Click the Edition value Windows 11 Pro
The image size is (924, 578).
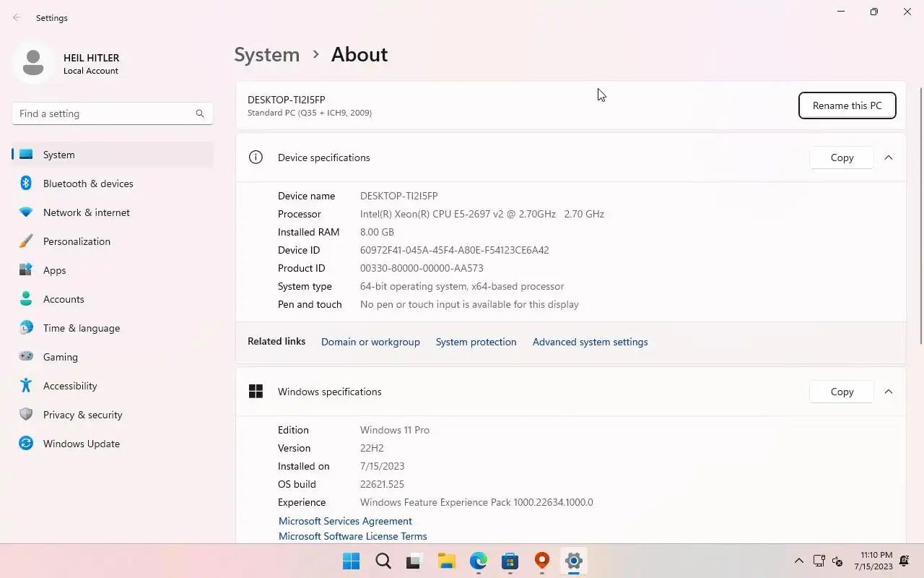pos(395,430)
